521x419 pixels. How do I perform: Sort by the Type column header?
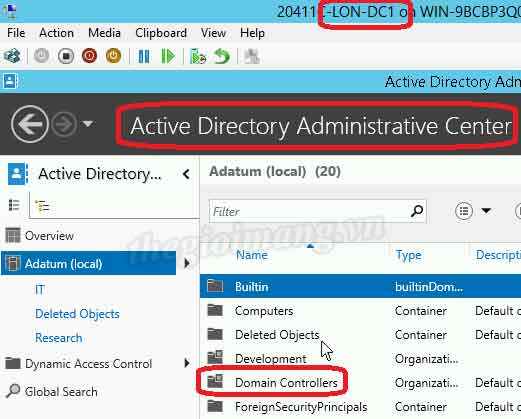click(408, 255)
